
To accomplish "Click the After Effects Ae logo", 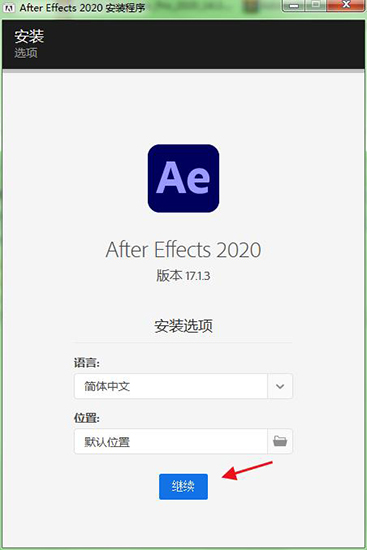I will 184,178.
